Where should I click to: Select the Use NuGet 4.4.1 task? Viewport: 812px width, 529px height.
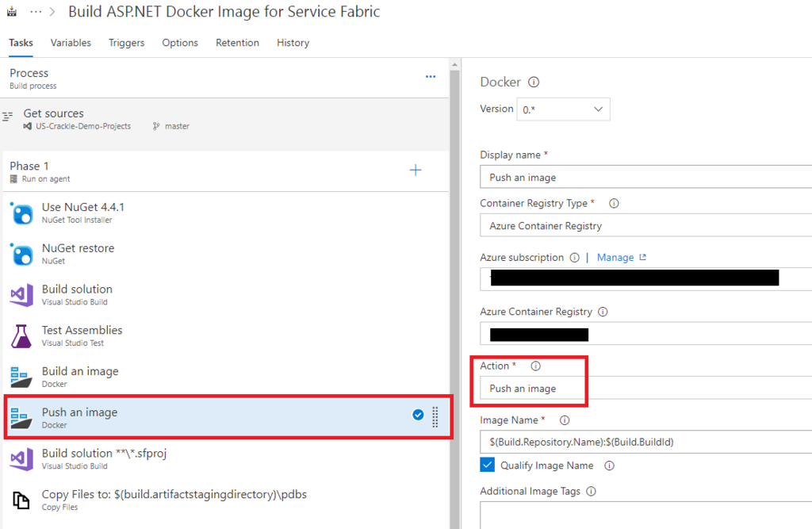225,213
